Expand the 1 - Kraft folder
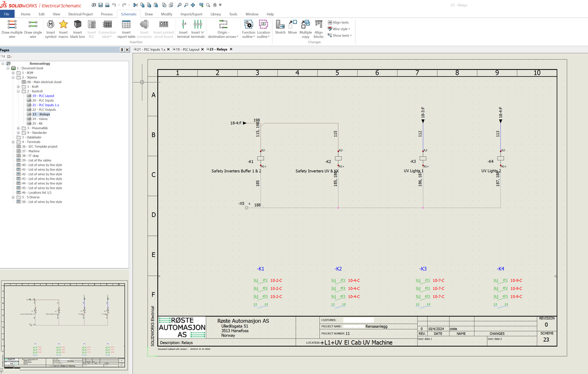588x374 pixels. (18, 87)
